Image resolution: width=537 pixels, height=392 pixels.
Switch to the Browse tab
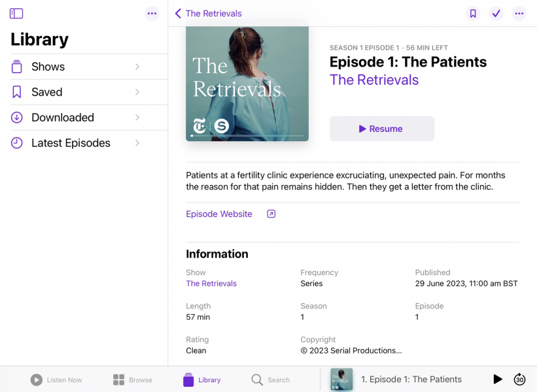[133, 380]
